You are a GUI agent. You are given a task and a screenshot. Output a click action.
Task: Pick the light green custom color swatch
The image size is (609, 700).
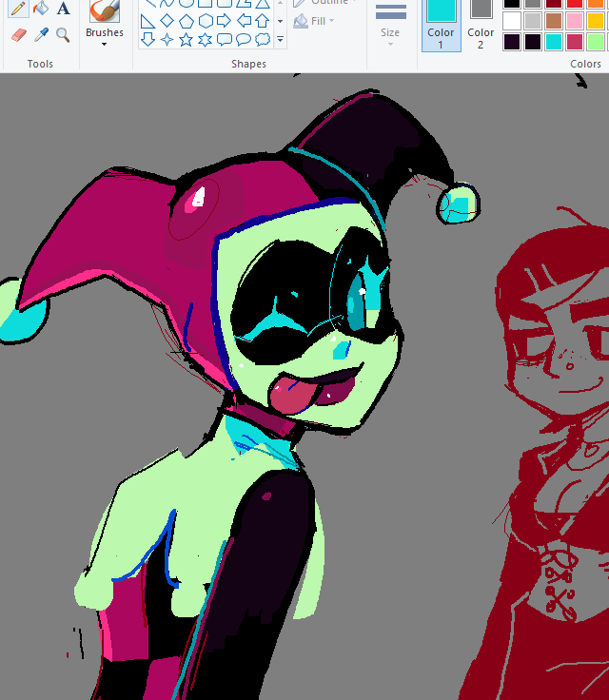click(x=596, y=42)
